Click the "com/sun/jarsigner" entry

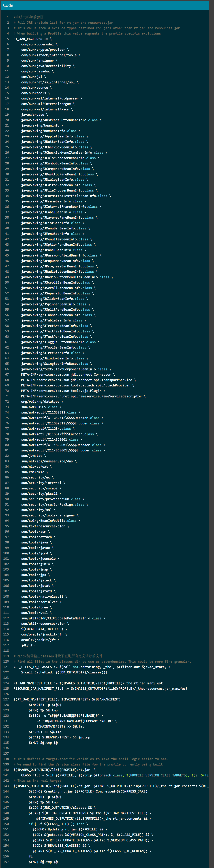39,60
